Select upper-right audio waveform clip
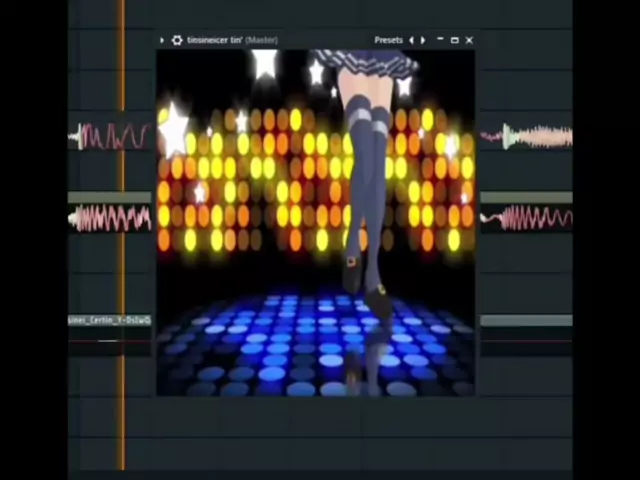This screenshot has height=480, width=640. pos(528,137)
